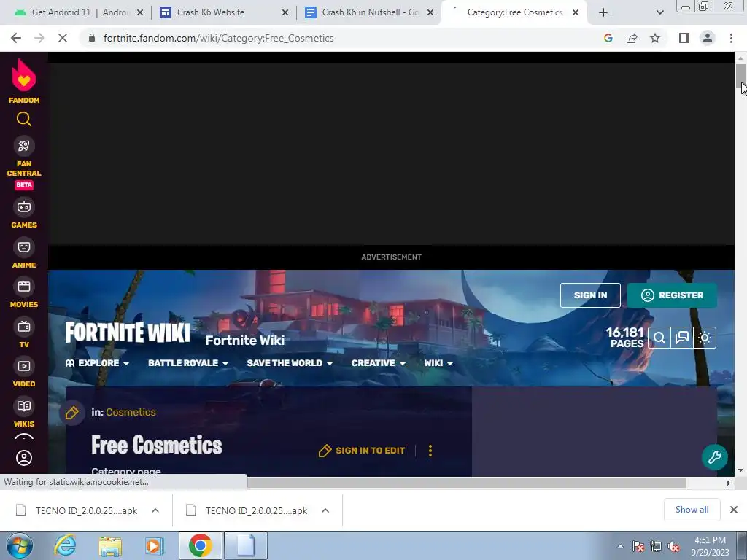View site info via the padlock icon

pyautogui.click(x=92, y=38)
